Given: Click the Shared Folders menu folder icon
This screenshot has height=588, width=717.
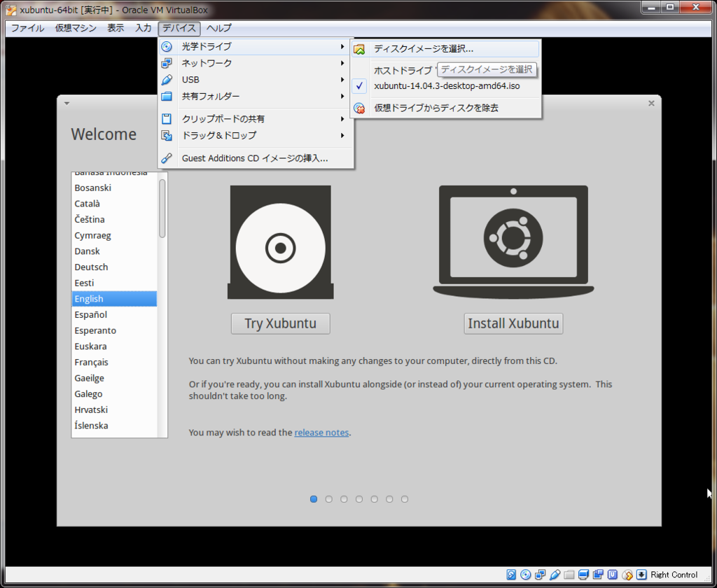Looking at the screenshot, I should point(167,97).
